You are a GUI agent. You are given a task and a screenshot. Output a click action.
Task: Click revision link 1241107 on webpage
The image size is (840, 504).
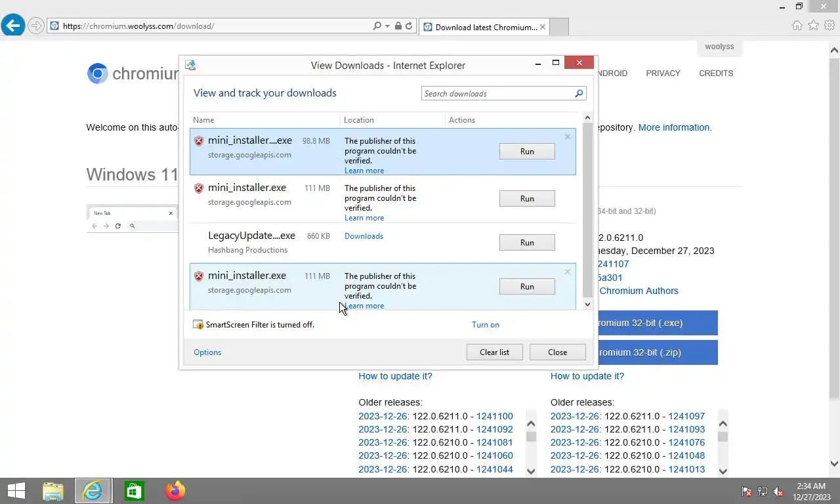click(612, 264)
